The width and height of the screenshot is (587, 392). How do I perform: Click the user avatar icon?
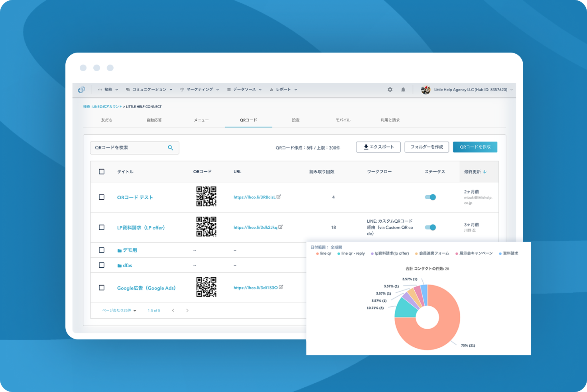click(425, 90)
